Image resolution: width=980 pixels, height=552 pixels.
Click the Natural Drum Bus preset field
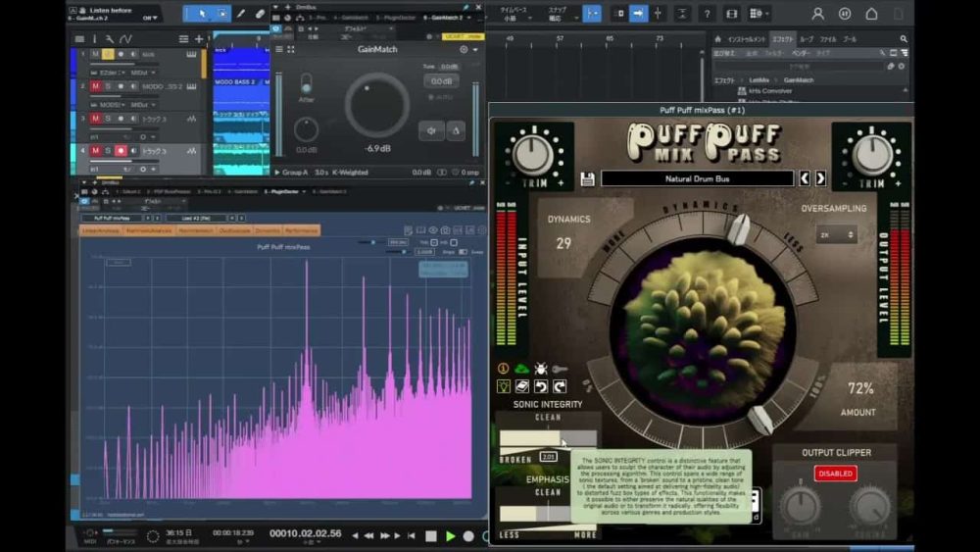click(x=697, y=178)
